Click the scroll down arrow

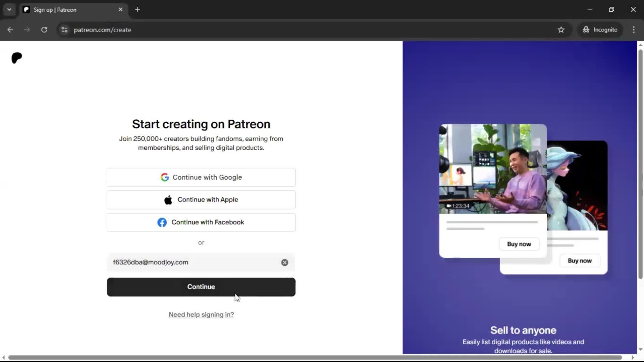point(640,349)
